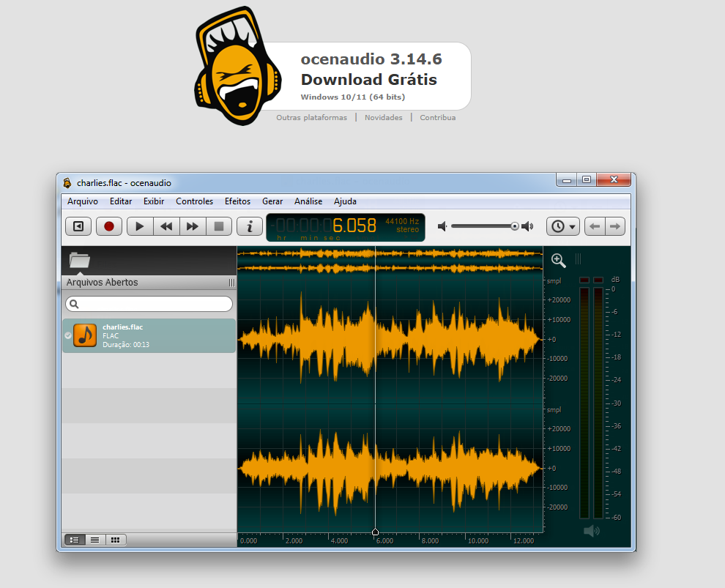Click the 44100 Hz stereo format display
Screen dimensions: 725x588
402,226
